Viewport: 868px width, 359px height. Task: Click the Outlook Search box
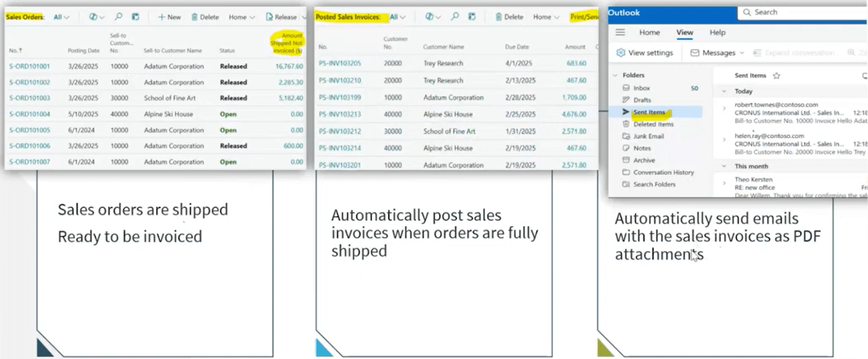pyautogui.click(x=797, y=12)
